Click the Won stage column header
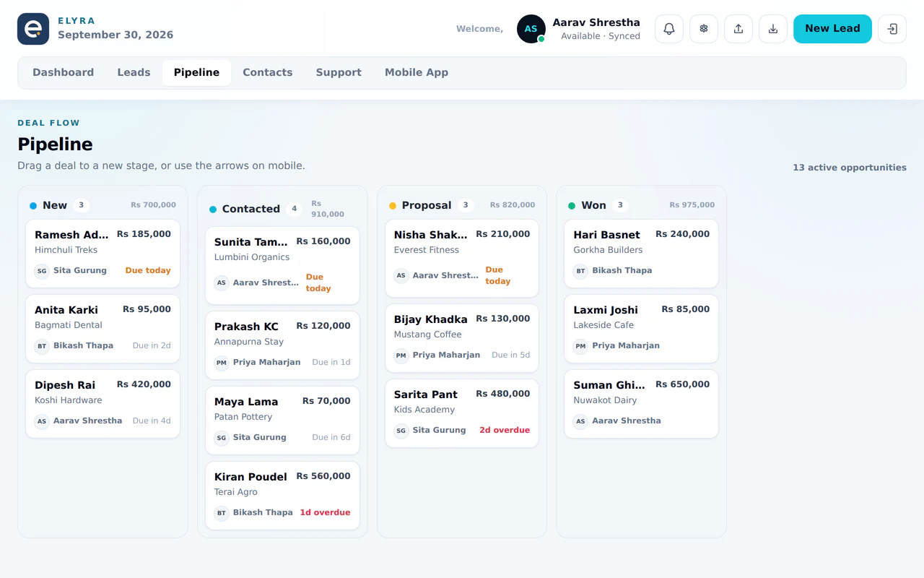Screen dimensions: 924x578 pos(641,205)
